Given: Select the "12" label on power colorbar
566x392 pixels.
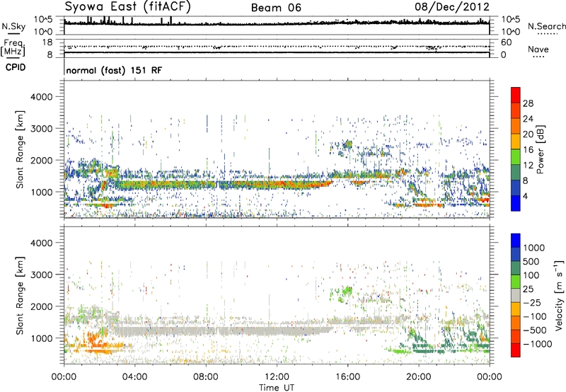Looking at the screenshot, I should click(528, 166).
